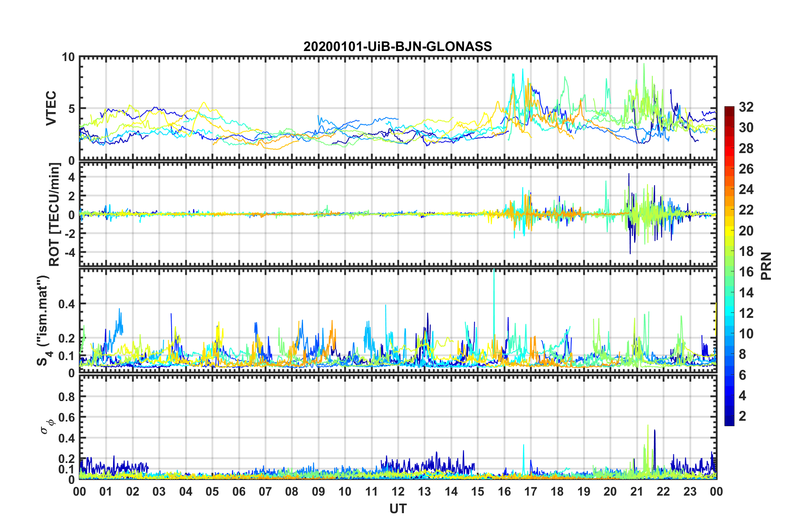Select colorbar tick label 20

(x=746, y=231)
